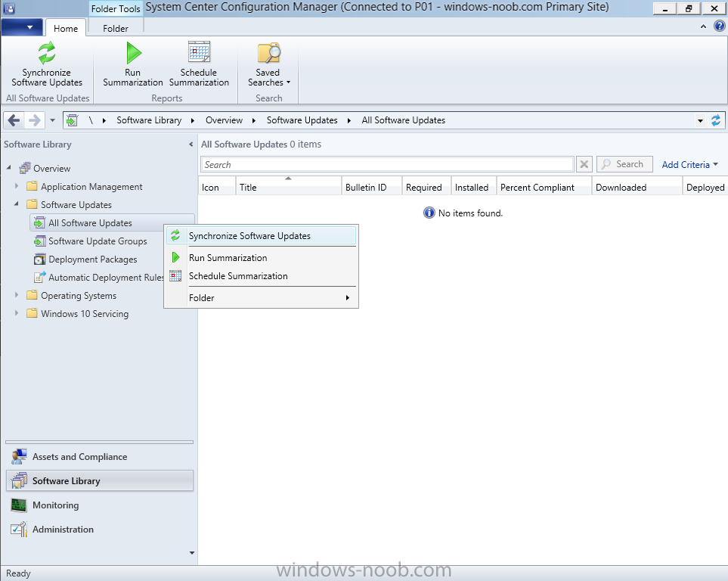
Task: Open the address bar path dropdown
Action: [700, 121]
